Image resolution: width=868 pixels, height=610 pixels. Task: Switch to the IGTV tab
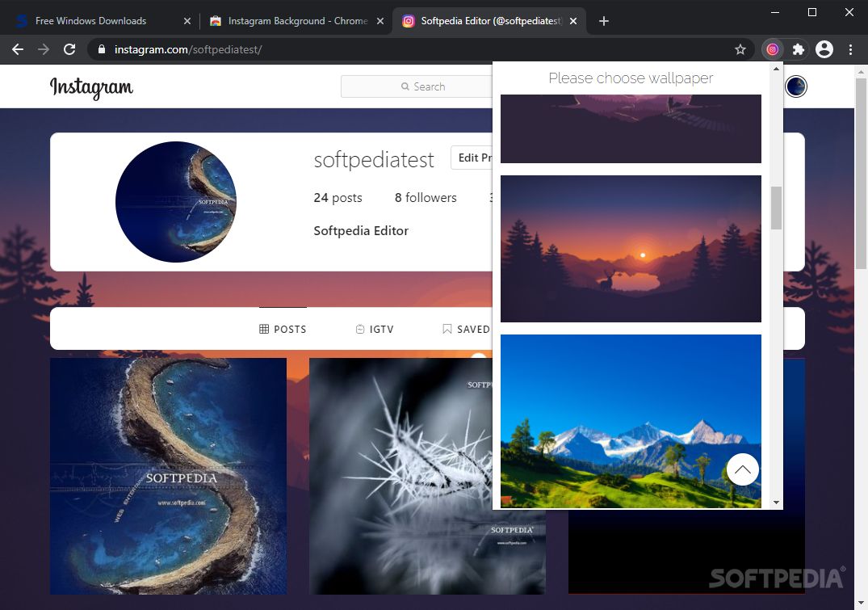tap(375, 329)
